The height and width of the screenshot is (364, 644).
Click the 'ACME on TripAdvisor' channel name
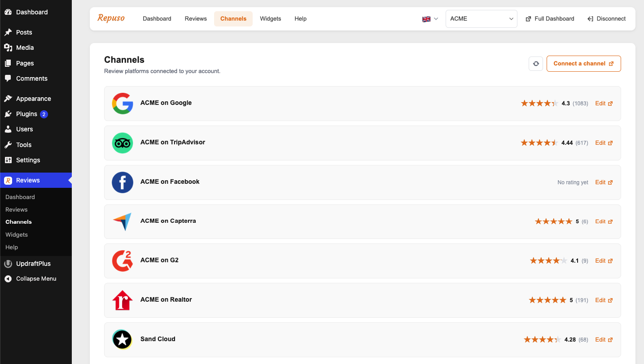[173, 142]
